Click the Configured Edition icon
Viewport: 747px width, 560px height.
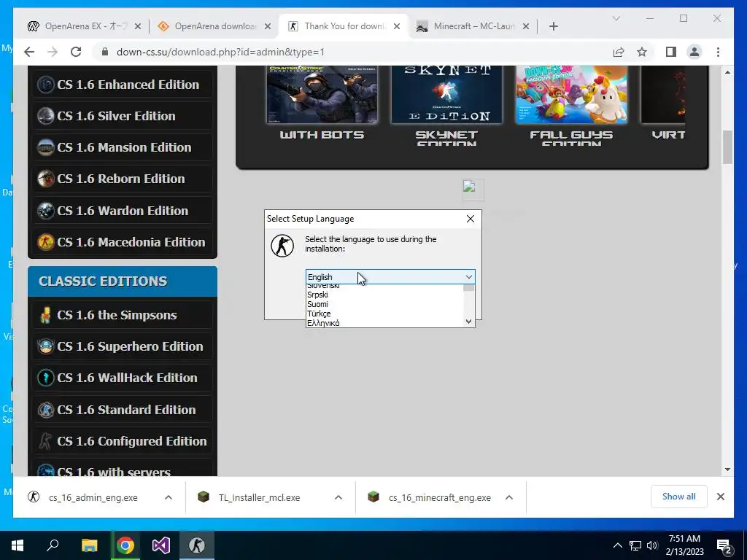46,441
